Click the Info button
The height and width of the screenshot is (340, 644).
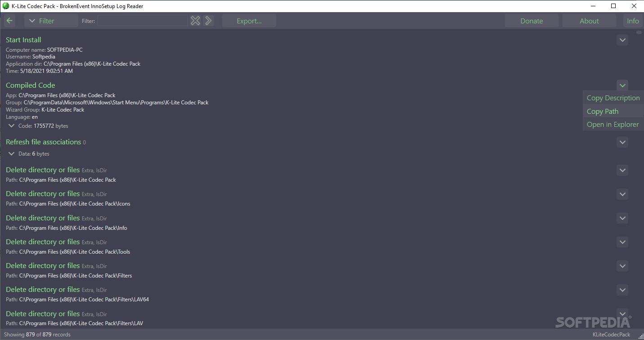633,21
